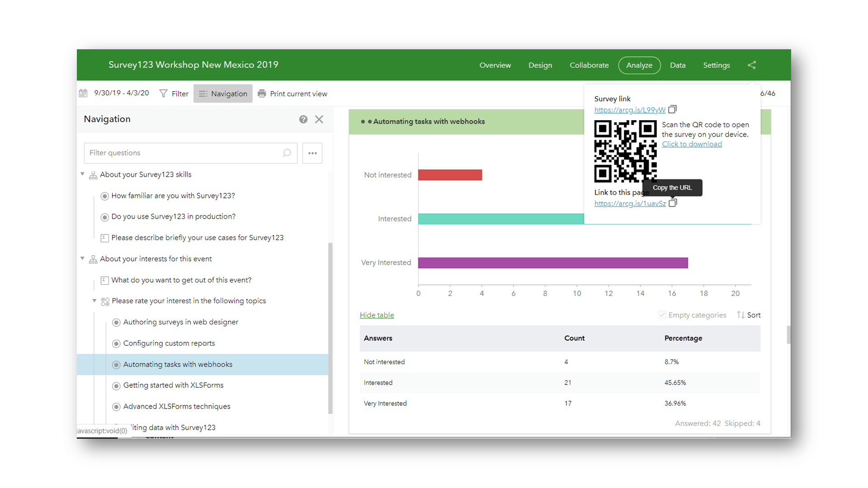Select the Analyze tab
This screenshot has width=868, height=488.
point(639,65)
